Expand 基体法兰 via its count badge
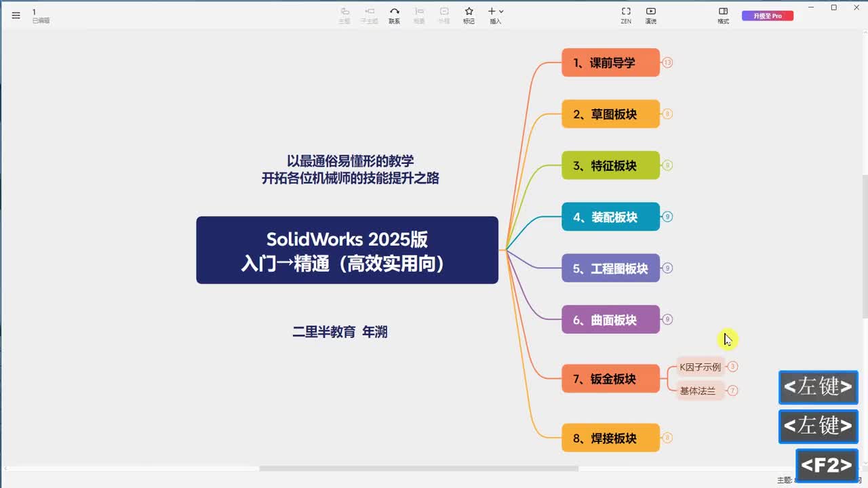Screen dimensions: 868x488 tap(732, 390)
